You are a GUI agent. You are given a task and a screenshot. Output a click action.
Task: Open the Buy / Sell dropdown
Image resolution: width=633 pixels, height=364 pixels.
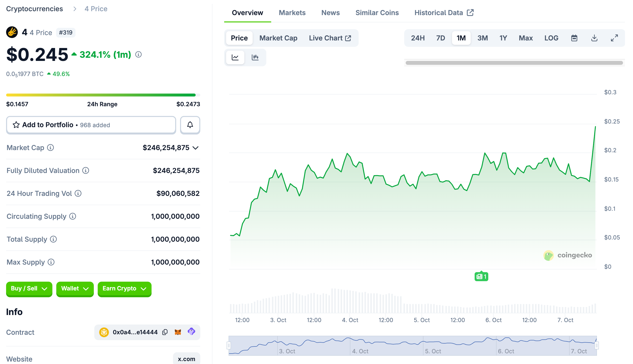(29, 288)
